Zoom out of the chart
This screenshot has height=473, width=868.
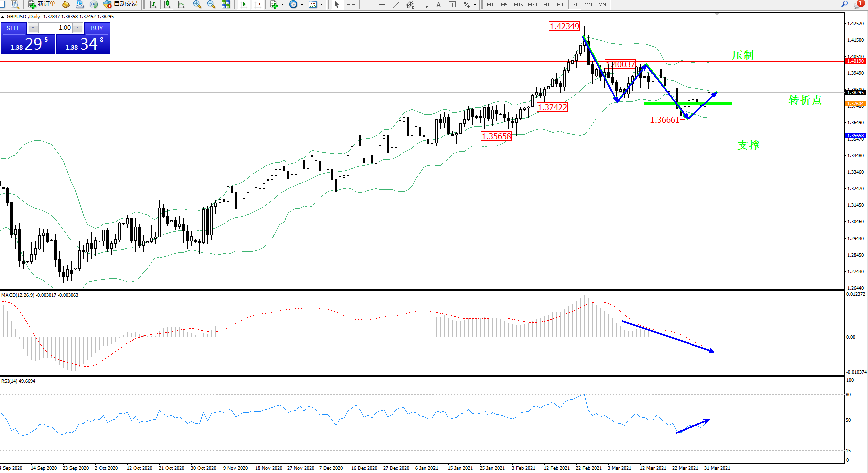click(211, 4)
